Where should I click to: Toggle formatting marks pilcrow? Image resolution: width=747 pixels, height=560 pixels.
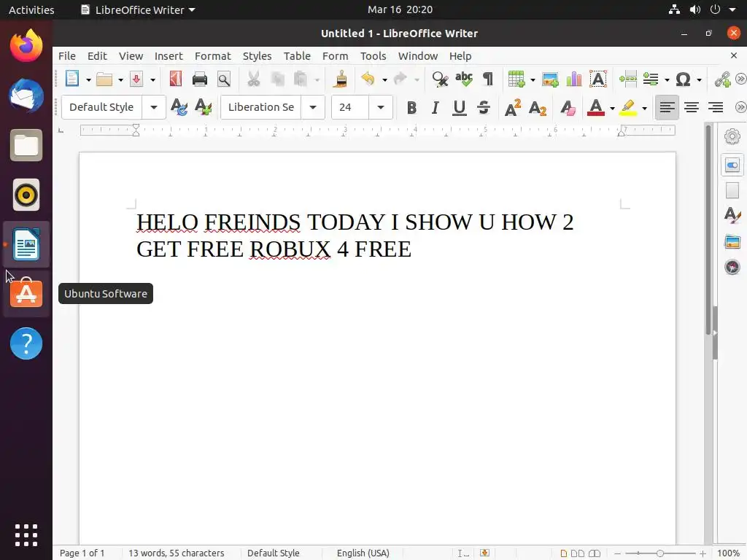click(x=488, y=79)
